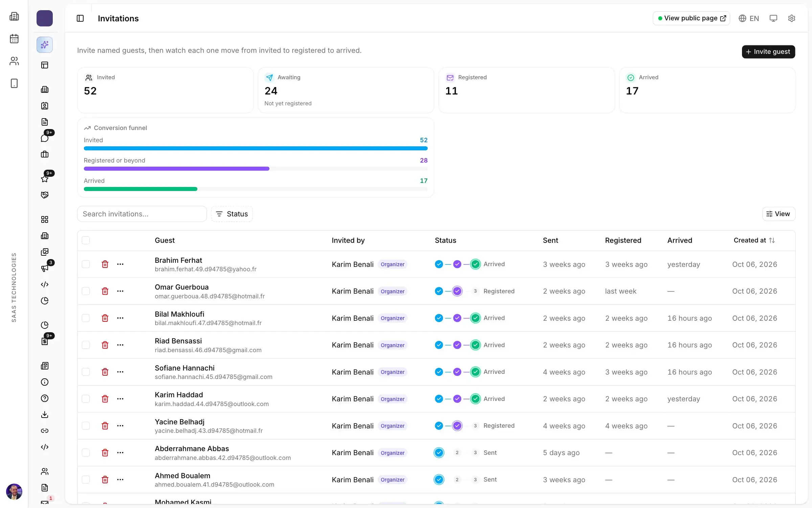Open more options for Karim Haddad
The height and width of the screenshot is (508, 812).
click(120, 399)
